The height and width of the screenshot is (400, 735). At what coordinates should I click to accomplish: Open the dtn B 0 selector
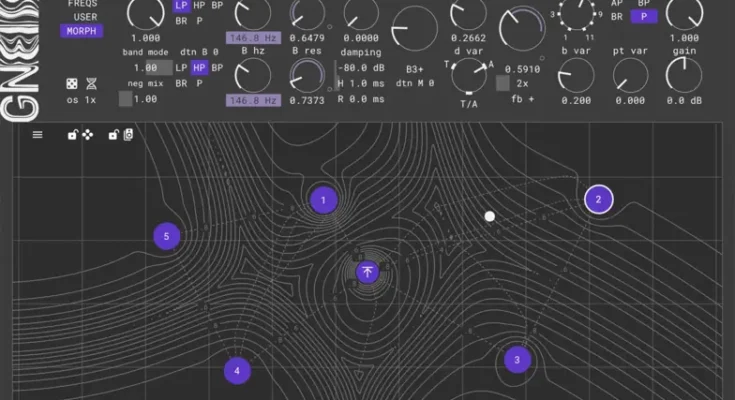[x=199, y=52]
